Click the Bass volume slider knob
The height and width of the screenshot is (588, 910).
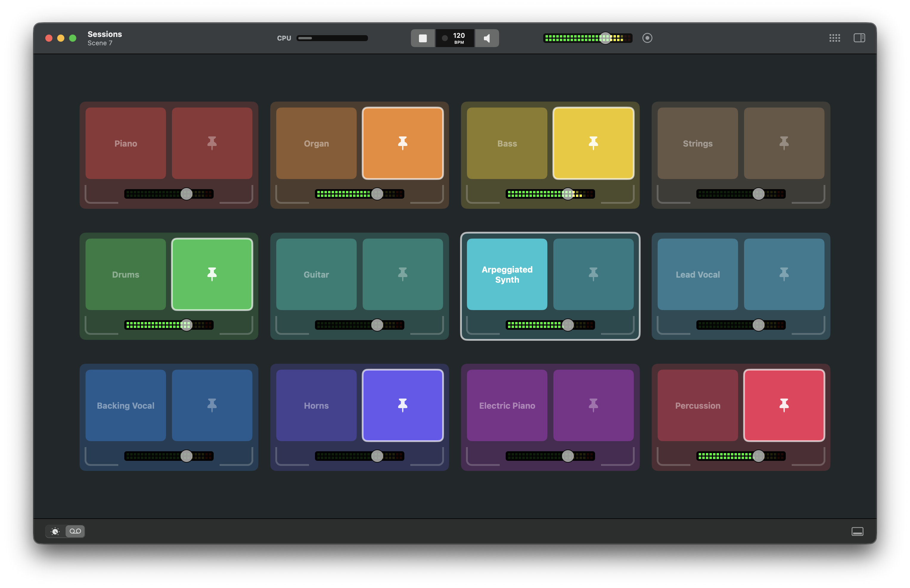567,194
